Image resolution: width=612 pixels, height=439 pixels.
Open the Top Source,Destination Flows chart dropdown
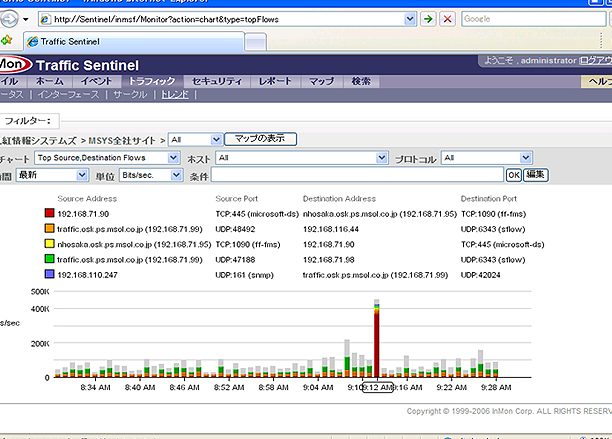(107, 158)
